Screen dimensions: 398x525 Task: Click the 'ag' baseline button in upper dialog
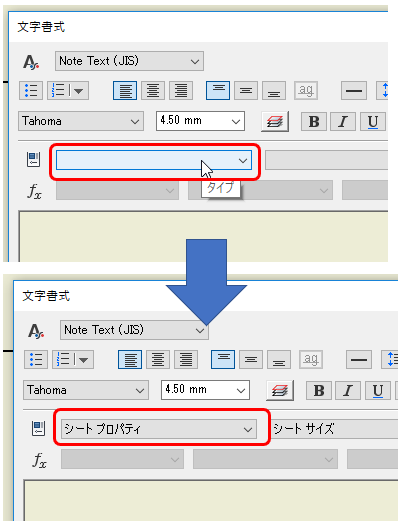point(306,90)
